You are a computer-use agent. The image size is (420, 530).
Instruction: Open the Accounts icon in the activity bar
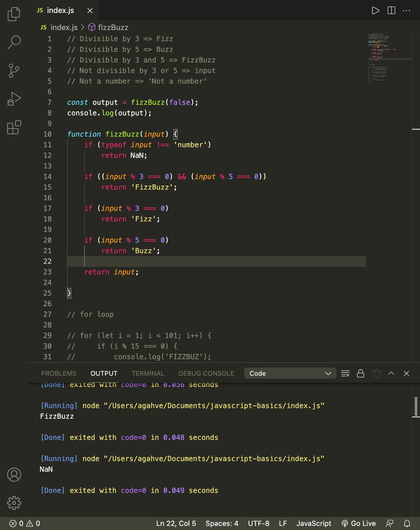[x=14, y=474]
